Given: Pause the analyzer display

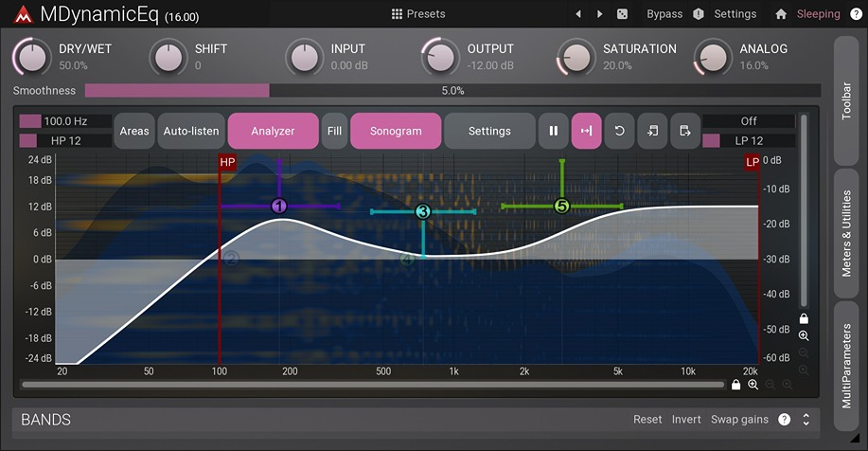Looking at the screenshot, I should 553,131.
